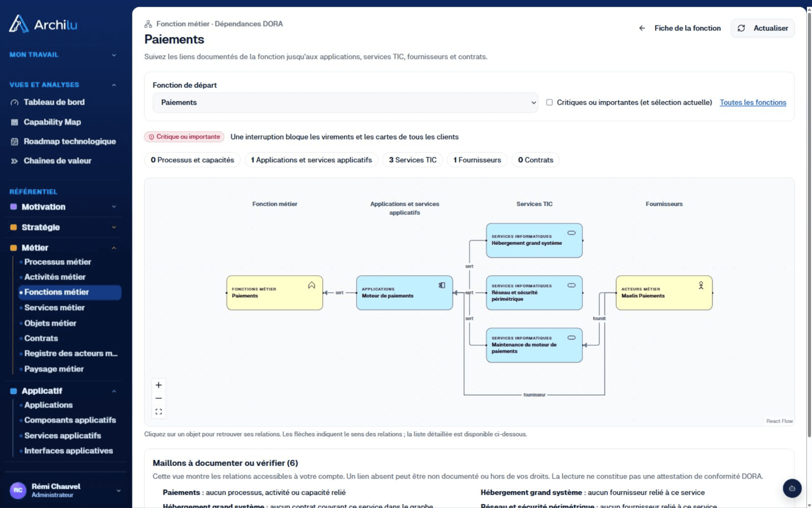Image resolution: width=812 pixels, height=508 pixels.
Task: Click the Chaînes de valeur arrows icon
Action: (x=15, y=161)
